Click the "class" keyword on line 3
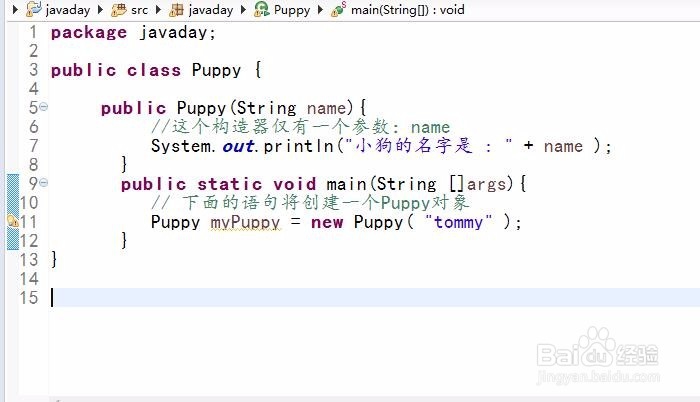 154,70
